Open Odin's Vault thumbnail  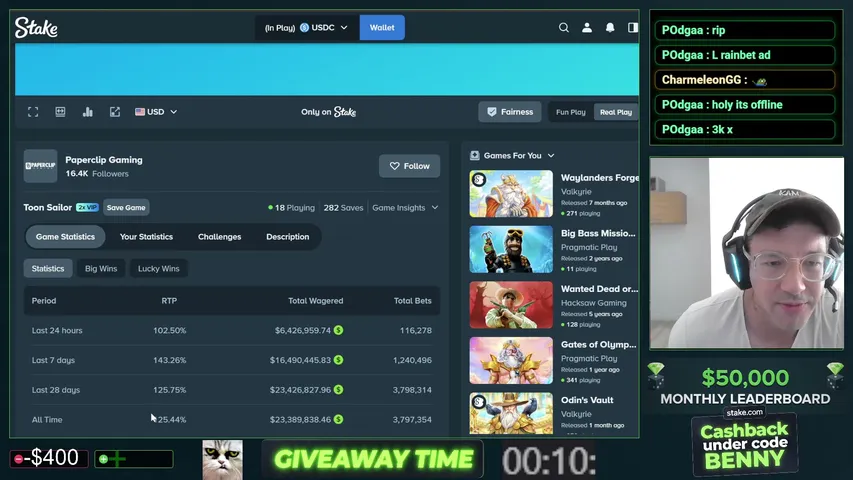point(511,413)
